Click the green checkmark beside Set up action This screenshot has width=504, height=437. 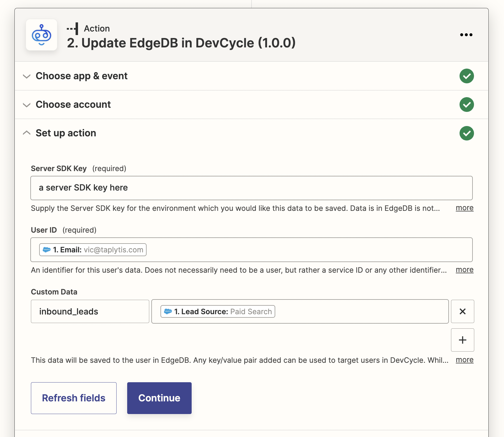pyautogui.click(x=466, y=133)
